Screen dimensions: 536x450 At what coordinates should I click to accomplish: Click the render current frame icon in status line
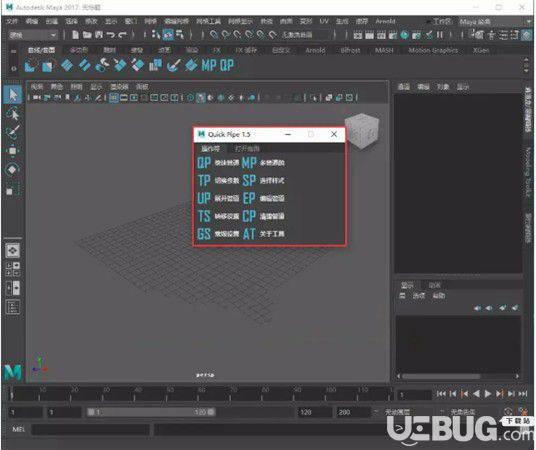pyautogui.click(x=369, y=35)
